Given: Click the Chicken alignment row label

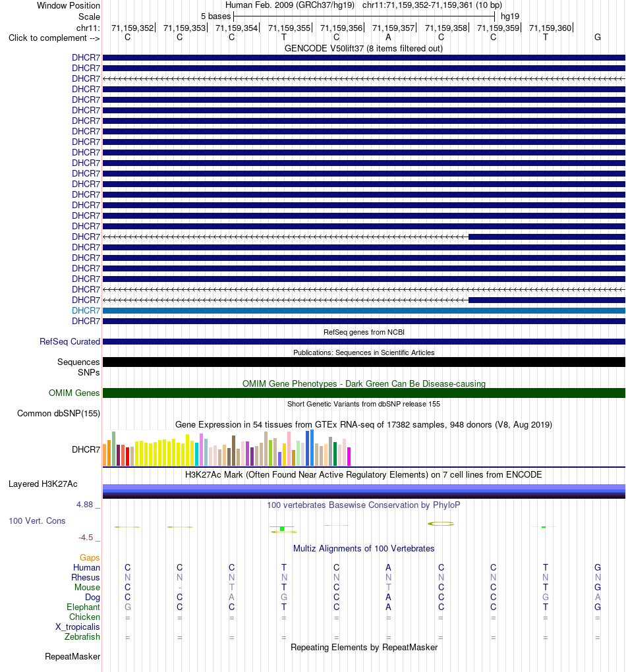Looking at the screenshot, I should (x=84, y=617).
